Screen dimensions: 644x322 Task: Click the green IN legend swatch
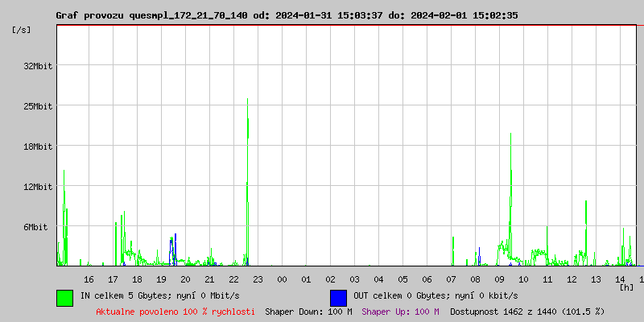coord(64,297)
